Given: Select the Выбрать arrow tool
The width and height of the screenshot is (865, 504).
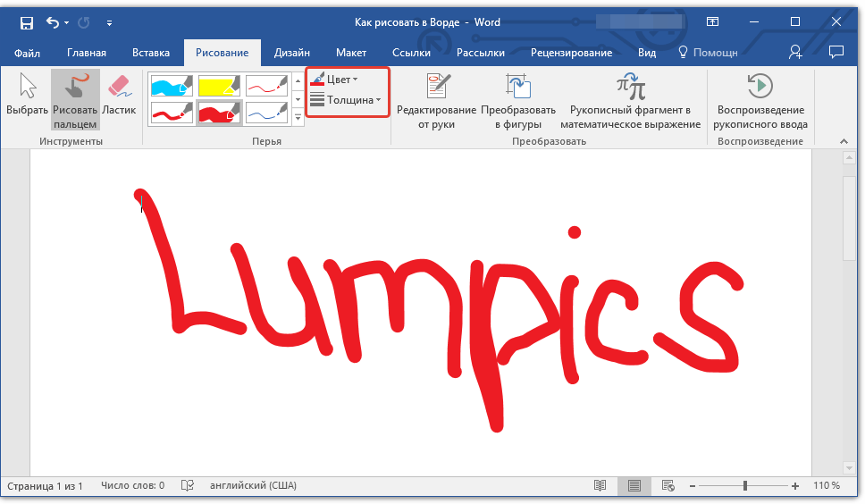Looking at the screenshot, I should (x=28, y=97).
